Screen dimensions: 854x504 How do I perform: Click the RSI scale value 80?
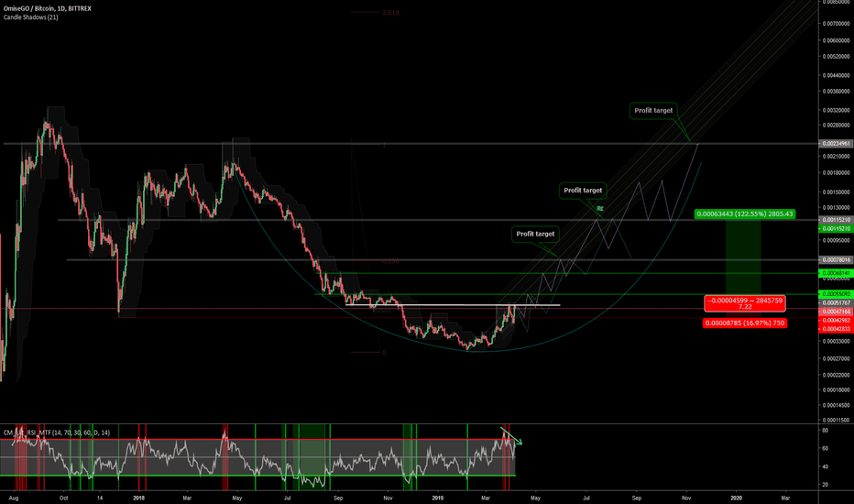(x=825, y=431)
